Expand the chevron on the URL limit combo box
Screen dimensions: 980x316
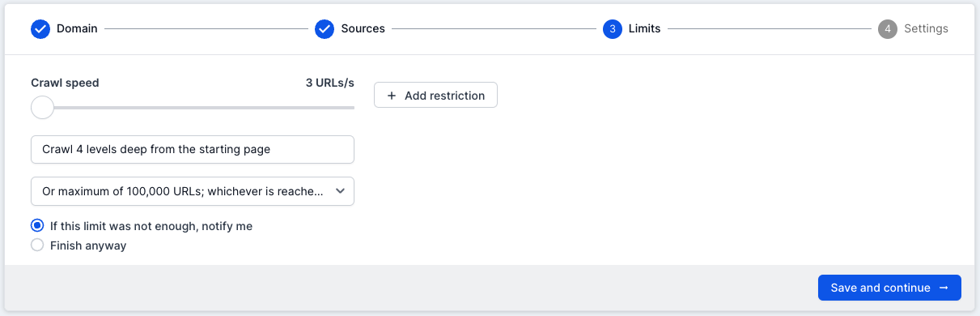click(340, 191)
